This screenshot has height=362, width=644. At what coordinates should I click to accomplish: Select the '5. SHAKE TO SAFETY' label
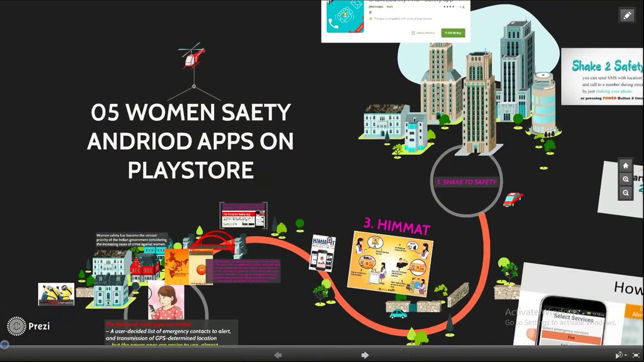(x=466, y=182)
